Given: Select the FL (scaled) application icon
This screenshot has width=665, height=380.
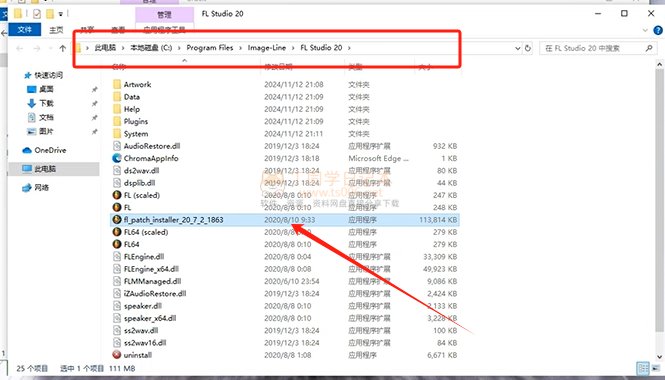Looking at the screenshot, I should [x=117, y=195].
